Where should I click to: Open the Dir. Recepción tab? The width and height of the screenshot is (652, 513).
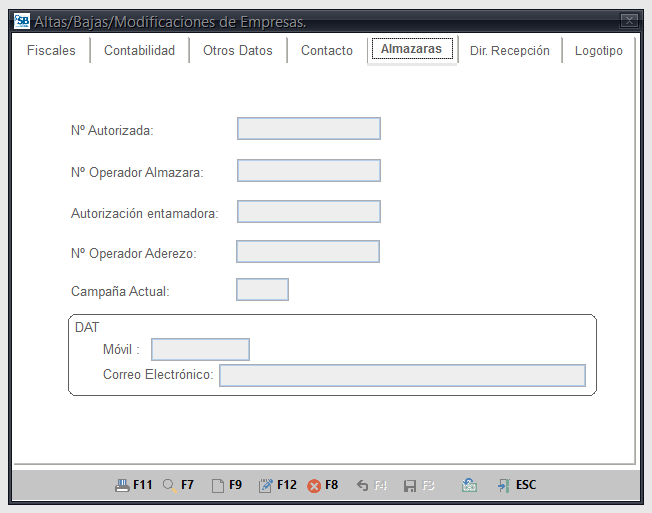tap(510, 51)
